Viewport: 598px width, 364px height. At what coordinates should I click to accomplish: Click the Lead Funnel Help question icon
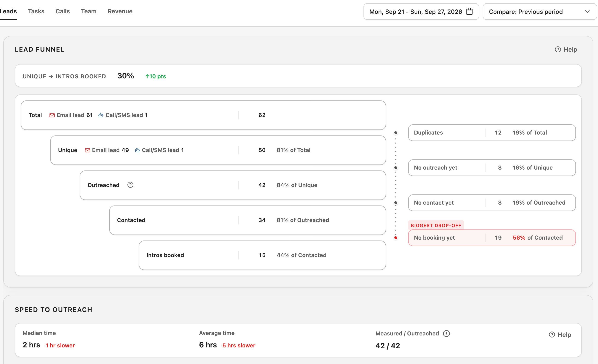pyautogui.click(x=558, y=50)
